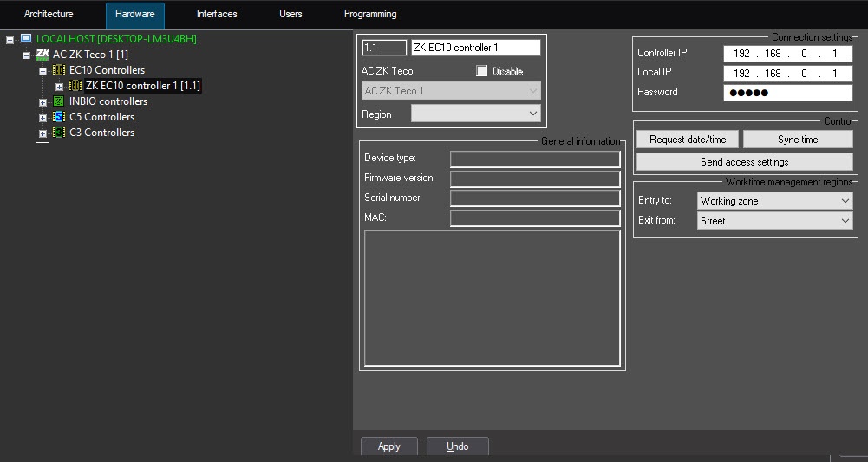Image resolution: width=868 pixels, height=462 pixels.
Task: Open the Region dropdown
Action: [475, 114]
